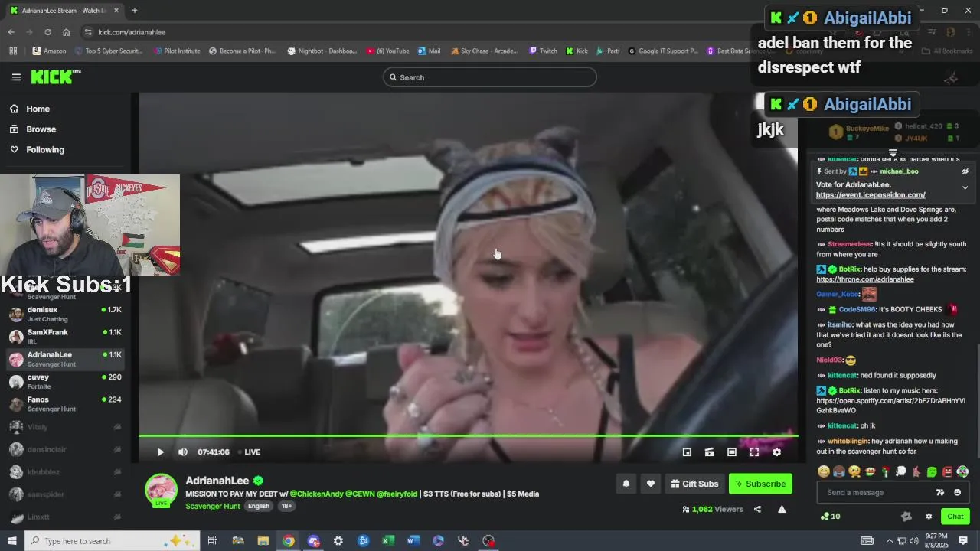Open Word from taskbar
This screenshot has width=980, height=551.
tap(413, 541)
